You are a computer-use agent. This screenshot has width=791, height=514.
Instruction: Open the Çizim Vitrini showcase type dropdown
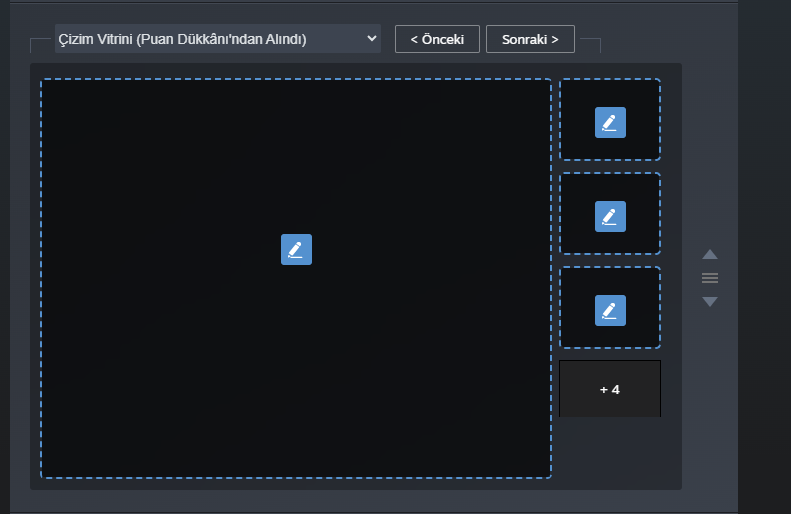point(217,39)
